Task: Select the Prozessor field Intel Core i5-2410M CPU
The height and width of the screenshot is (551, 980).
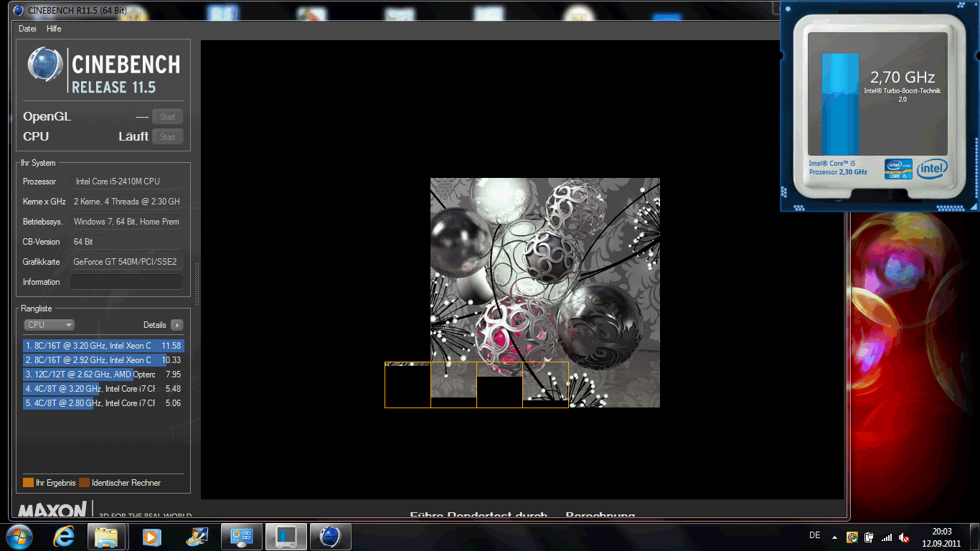Action: click(x=126, y=182)
